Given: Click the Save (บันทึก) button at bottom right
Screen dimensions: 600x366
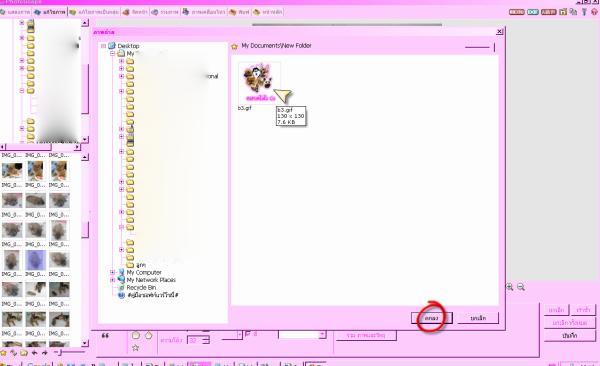Looking at the screenshot, I should click(570, 335).
